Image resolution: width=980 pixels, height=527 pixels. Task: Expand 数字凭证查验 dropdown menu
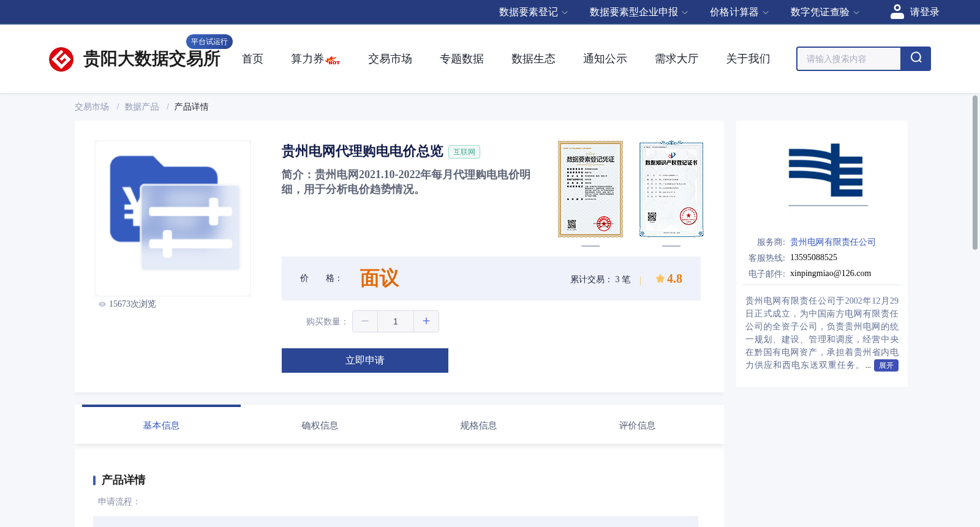825,12
